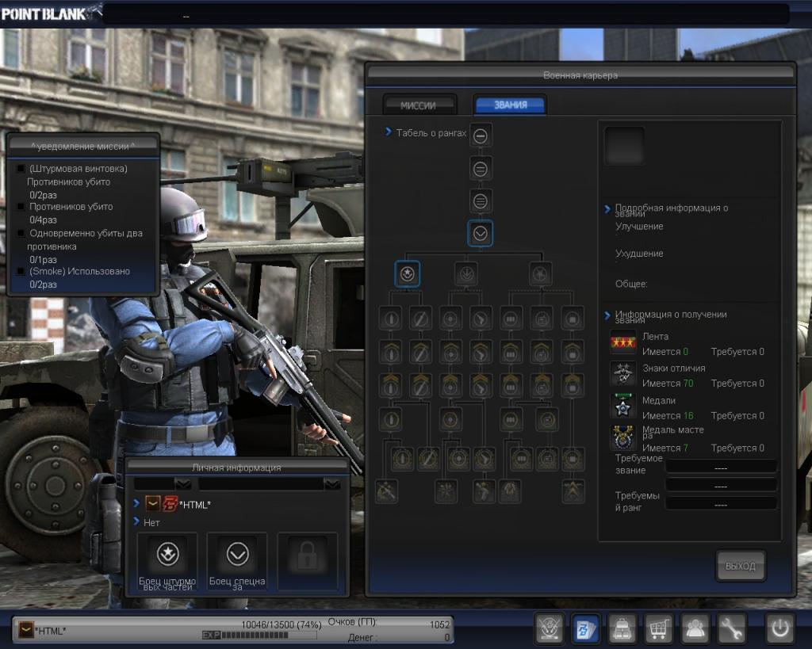Select the winged double-chevron rank icon

click(x=573, y=491)
